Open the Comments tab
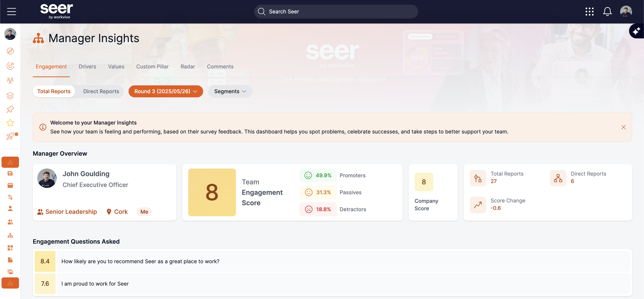The height and width of the screenshot is (299, 644). pos(220,67)
